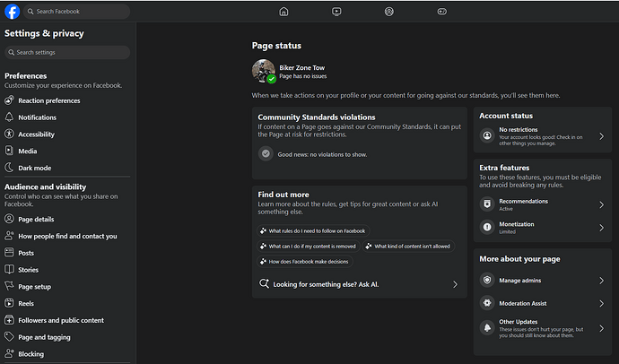Open the Ask AI row chevron
This screenshot has height=364, width=619.
click(455, 284)
